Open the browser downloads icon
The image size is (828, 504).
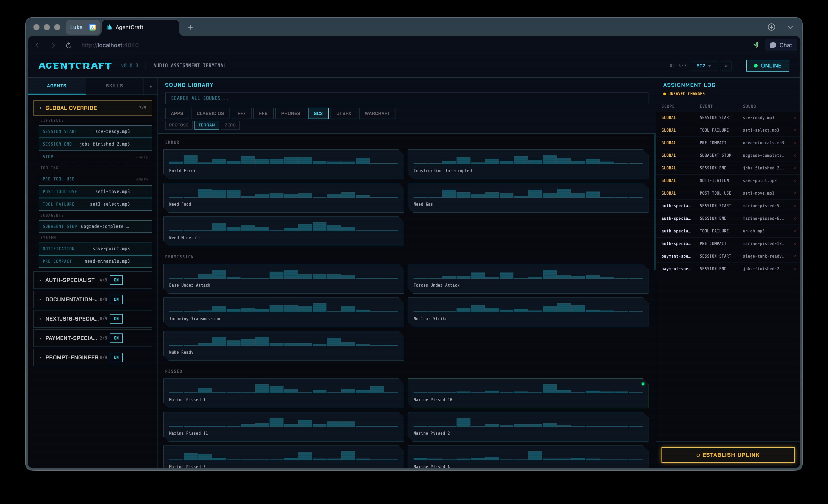coord(771,27)
